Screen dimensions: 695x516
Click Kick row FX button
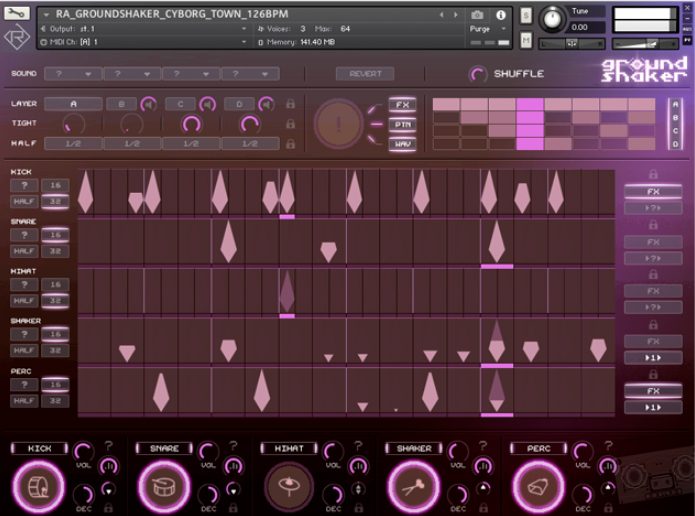(653, 192)
